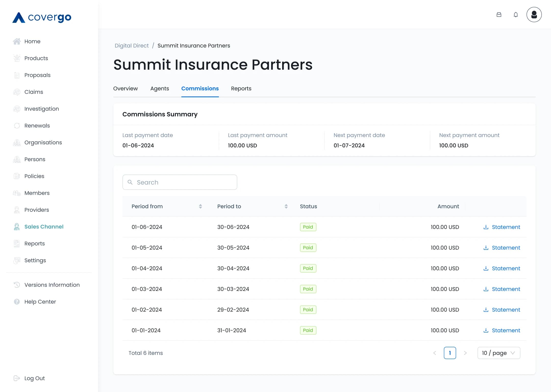Click the Amount column header
Screen dimensions: 551x392
coord(448,206)
